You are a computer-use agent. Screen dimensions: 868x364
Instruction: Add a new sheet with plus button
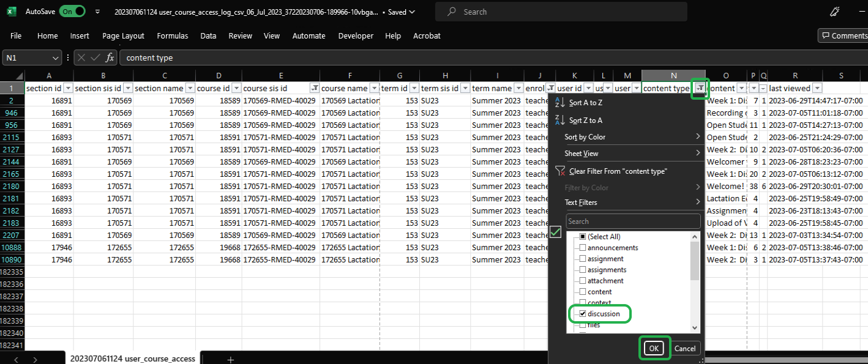tap(231, 359)
